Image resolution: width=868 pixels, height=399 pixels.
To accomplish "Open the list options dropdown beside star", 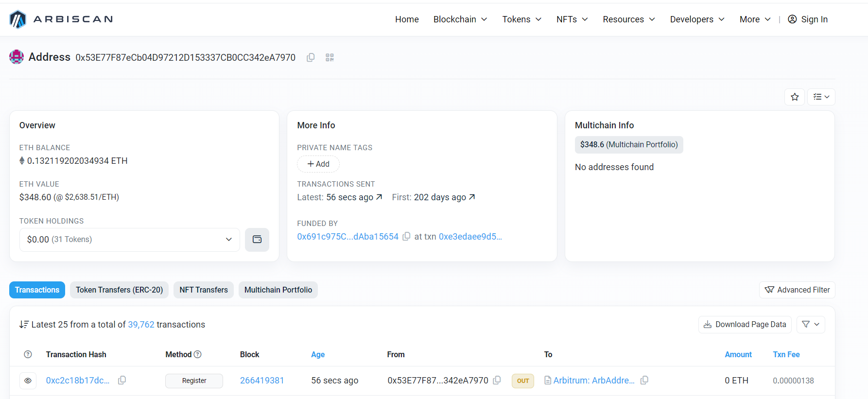I will [821, 97].
